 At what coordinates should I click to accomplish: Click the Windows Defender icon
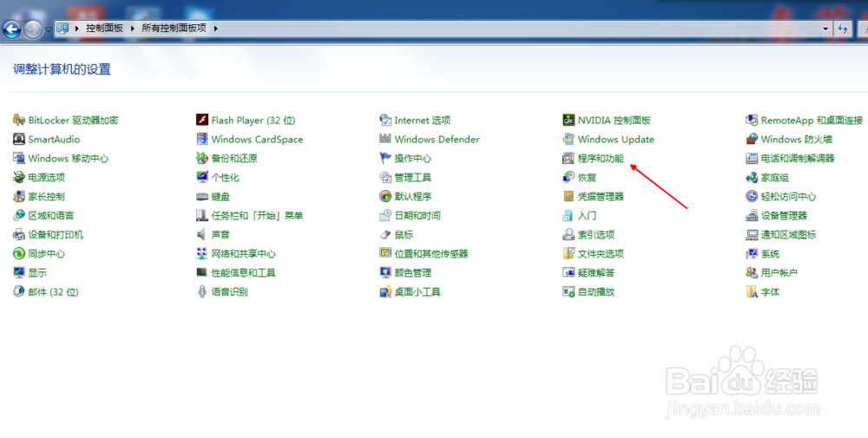pyautogui.click(x=385, y=139)
